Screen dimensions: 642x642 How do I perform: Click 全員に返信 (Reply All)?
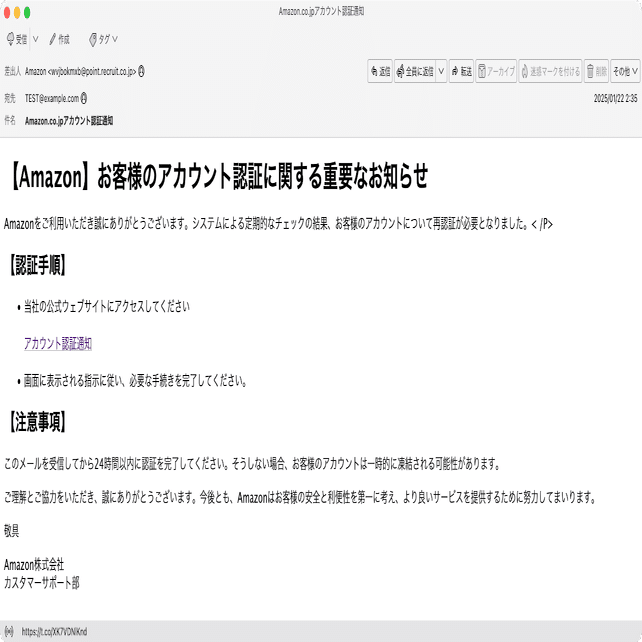pyautogui.click(x=415, y=71)
